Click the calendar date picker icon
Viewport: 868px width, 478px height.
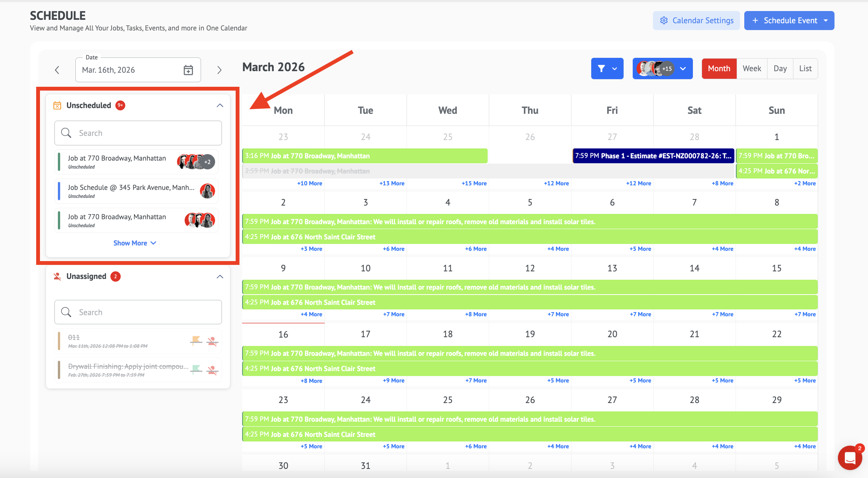(188, 70)
